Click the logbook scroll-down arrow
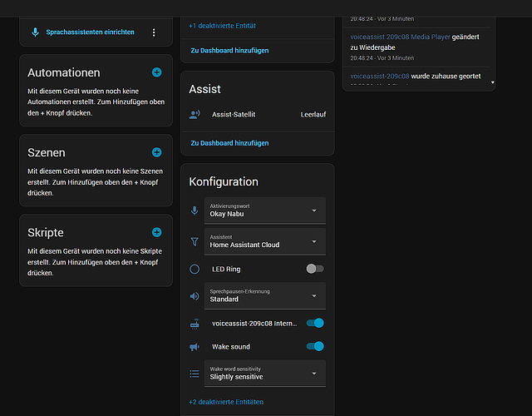 [x=493, y=82]
